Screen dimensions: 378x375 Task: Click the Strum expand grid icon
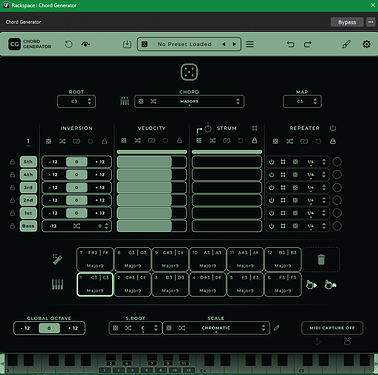tap(255, 128)
